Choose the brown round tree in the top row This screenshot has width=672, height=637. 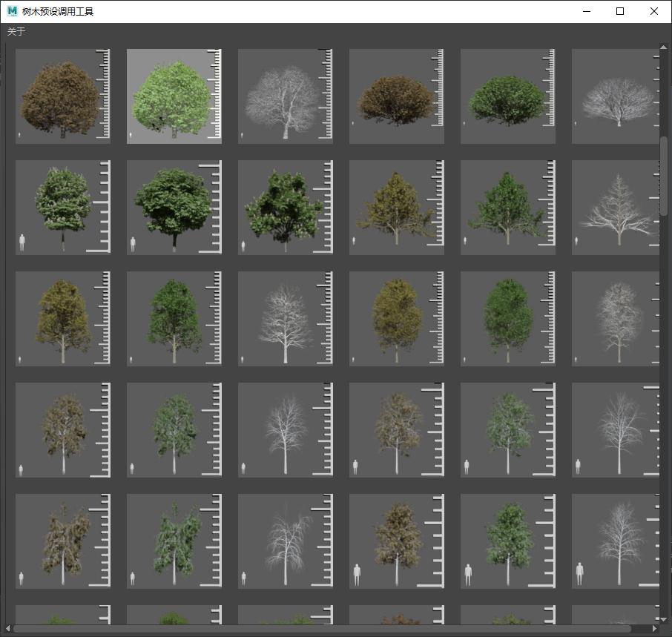[63, 96]
